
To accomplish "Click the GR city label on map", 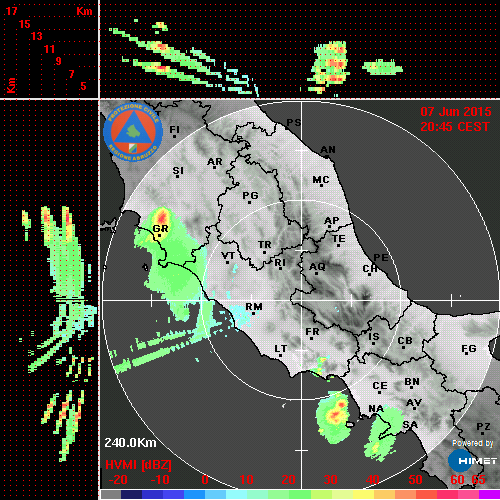I will (160, 229).
